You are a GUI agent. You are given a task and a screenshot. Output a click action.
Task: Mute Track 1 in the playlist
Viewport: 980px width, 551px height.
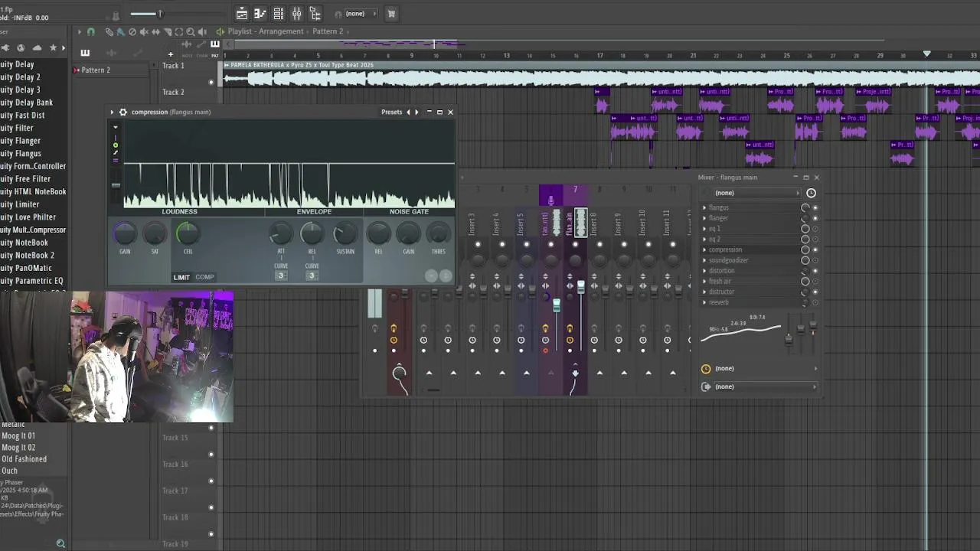211,82
